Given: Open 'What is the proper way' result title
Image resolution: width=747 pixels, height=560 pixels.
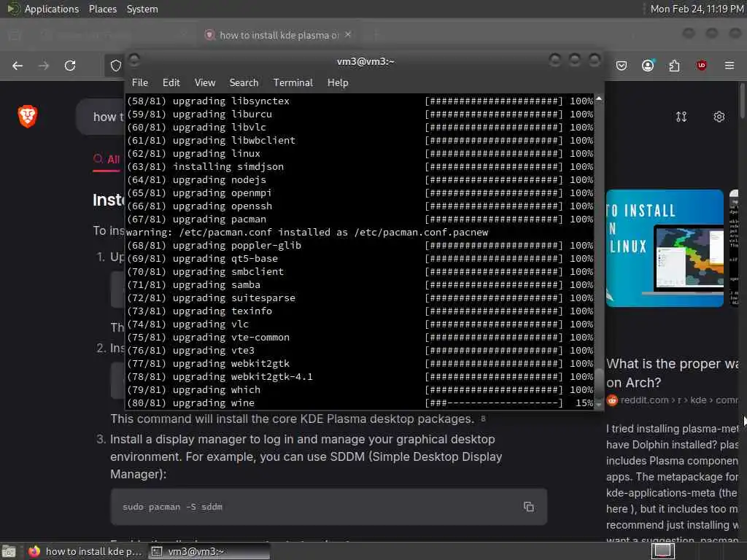Looking at the screenshot, I should [672, 373].
